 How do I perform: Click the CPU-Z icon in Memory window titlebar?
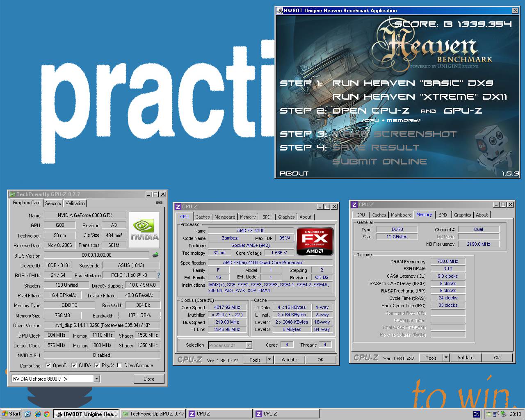pos(354,205)
